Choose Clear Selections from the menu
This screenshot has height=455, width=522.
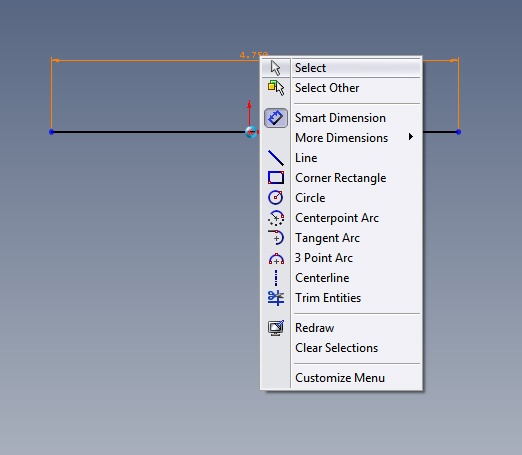pos(336,348)
